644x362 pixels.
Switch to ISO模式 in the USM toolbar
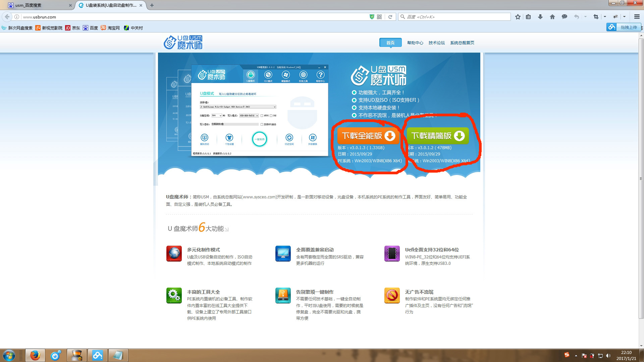point(268,75)
